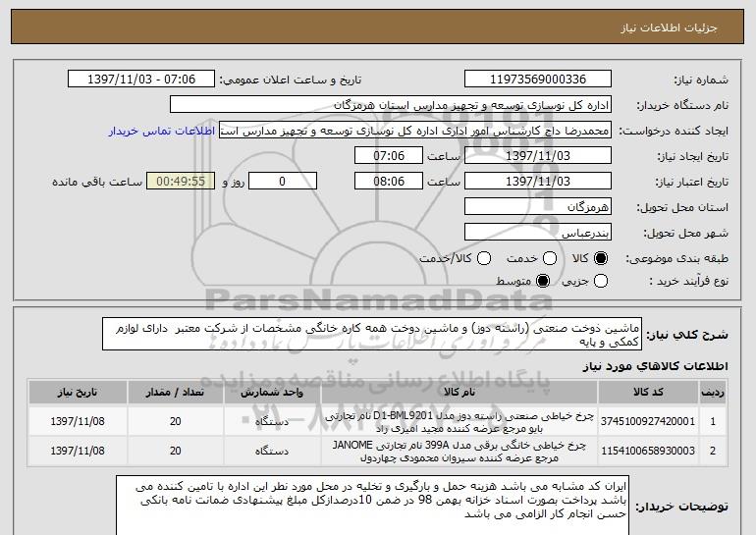756x535 pixels.
Task: Click the buyer organization name field
Action: [391, 105]
